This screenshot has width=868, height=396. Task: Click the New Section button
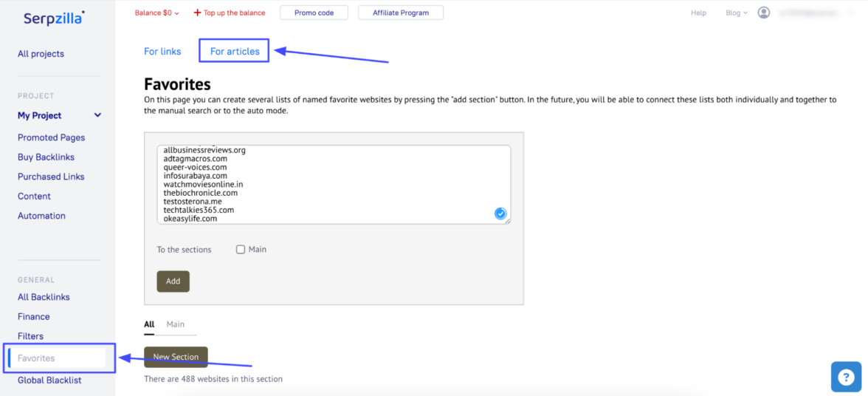pyautogui.click(x=176, y=357)
